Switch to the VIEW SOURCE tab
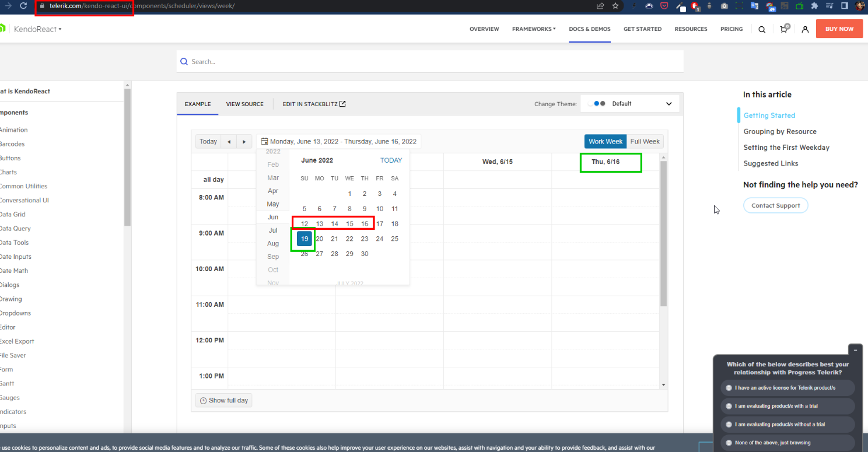This screenshot has width=868, height=452. (x=245, y=104)
